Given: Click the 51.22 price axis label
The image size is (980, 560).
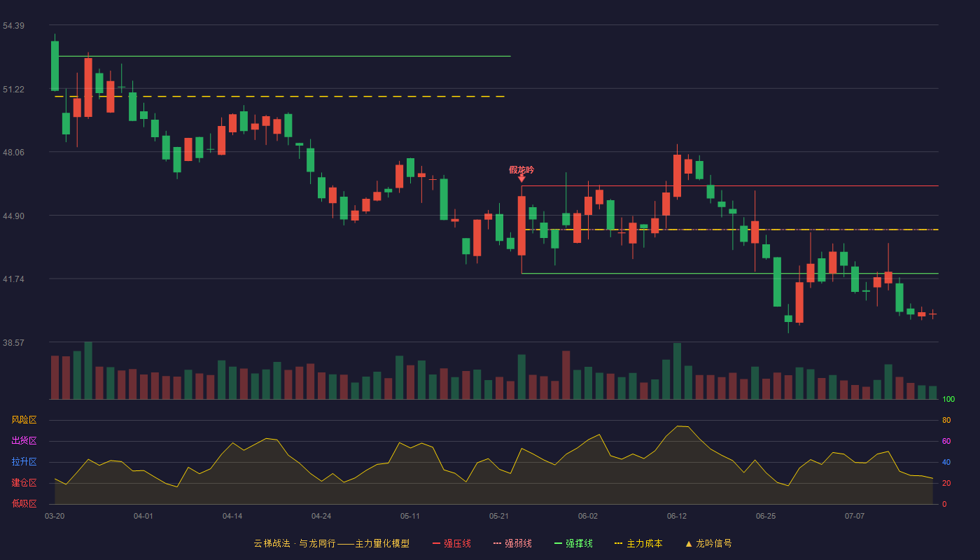Looking at the screenshot, I should (13, 90).
